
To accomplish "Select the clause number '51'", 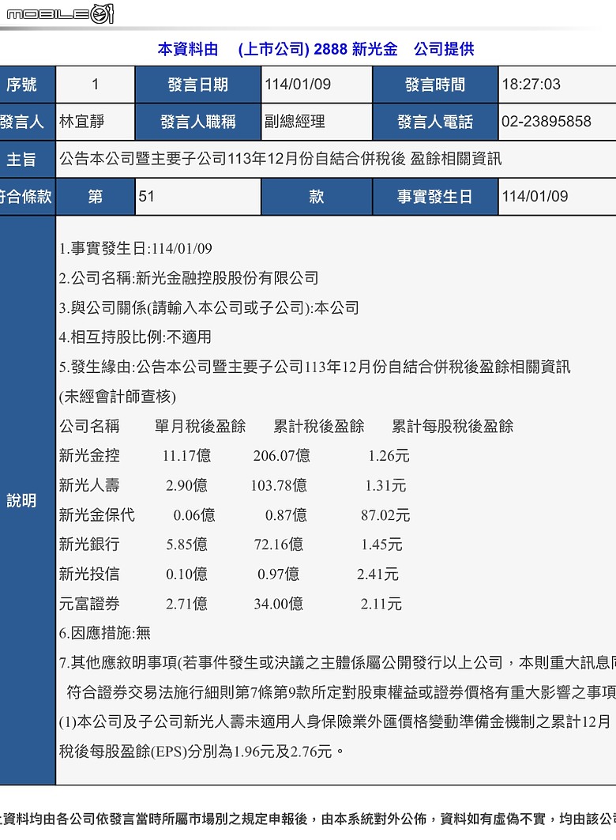I will click(146, 196).
